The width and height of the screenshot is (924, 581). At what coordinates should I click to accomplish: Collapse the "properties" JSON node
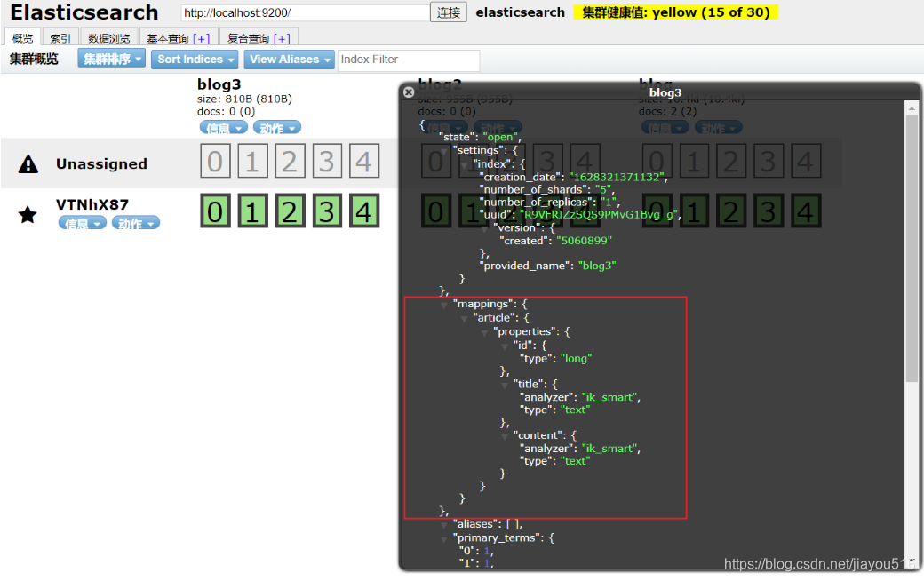[484, 333]
